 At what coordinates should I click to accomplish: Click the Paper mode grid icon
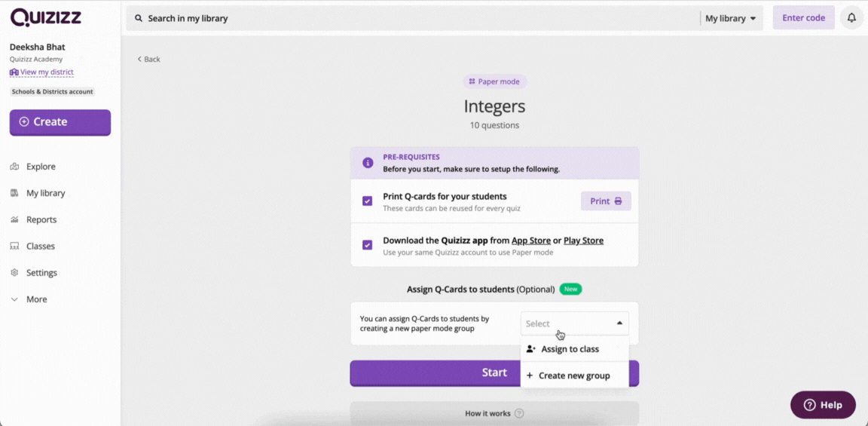click(x=472, y=81)
